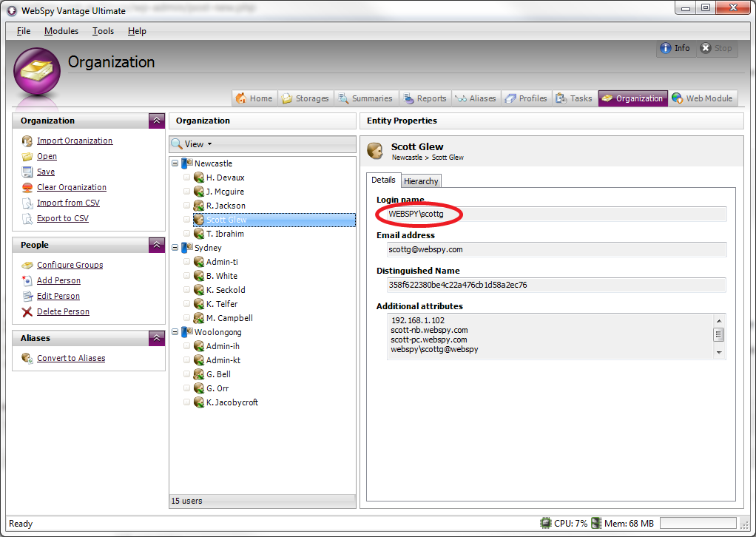Click the Configure Groups icon
This screenshot has height=537, width=756.
[x=27, y=265]
